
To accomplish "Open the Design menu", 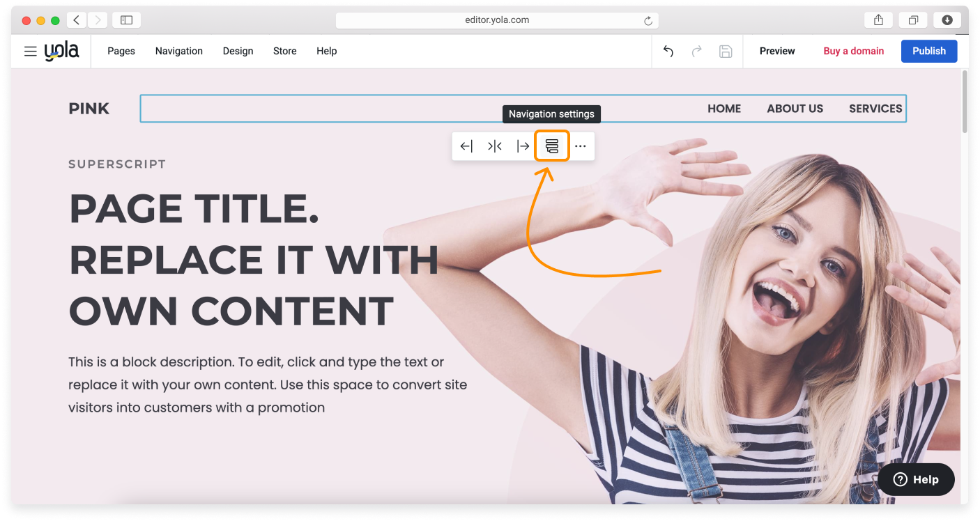I will 238,51.
